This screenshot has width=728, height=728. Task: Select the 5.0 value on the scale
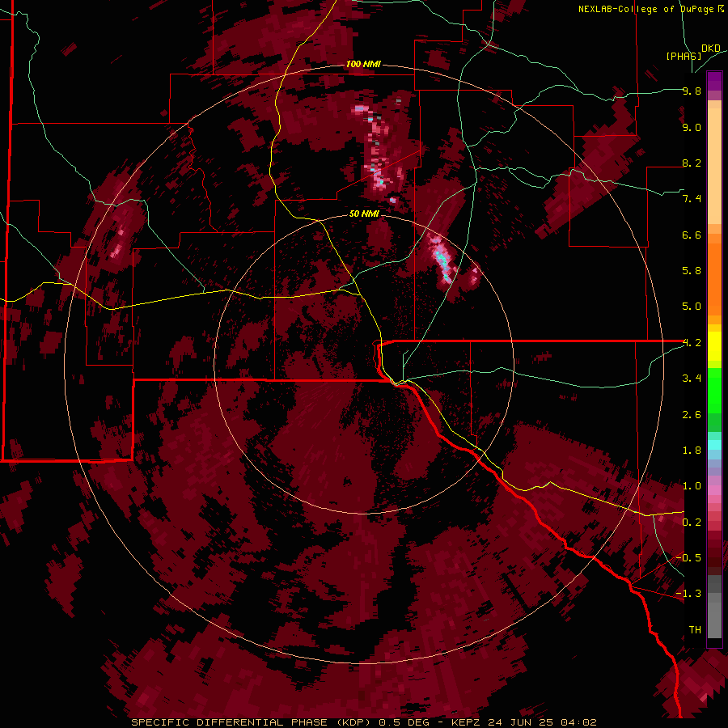tap(692, 307)
